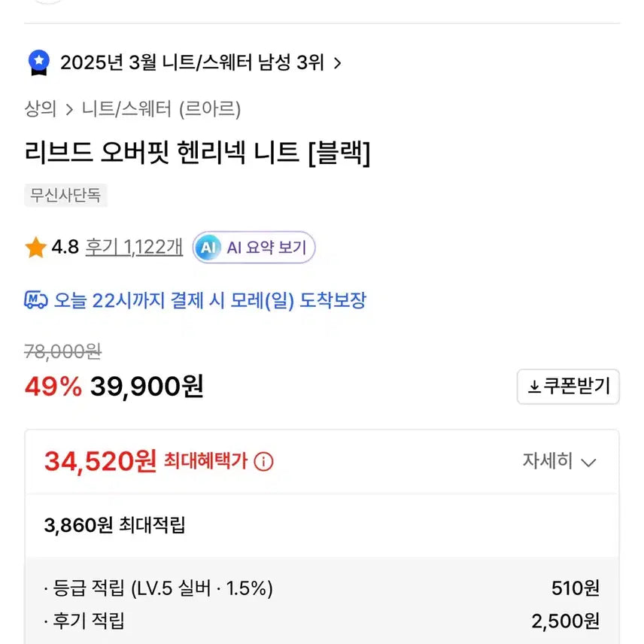Click the orange star rating icon

coord(35,248)
